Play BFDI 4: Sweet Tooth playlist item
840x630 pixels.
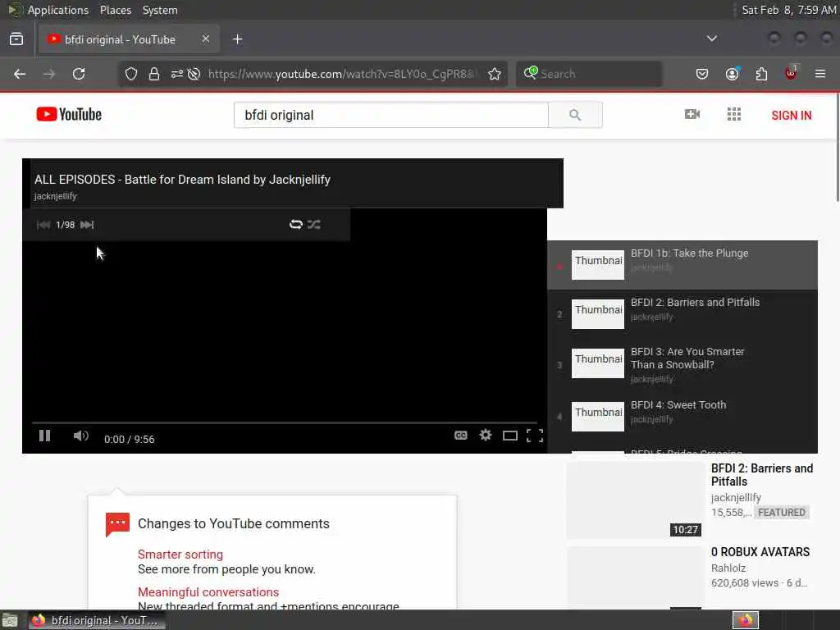pos(682,416)
